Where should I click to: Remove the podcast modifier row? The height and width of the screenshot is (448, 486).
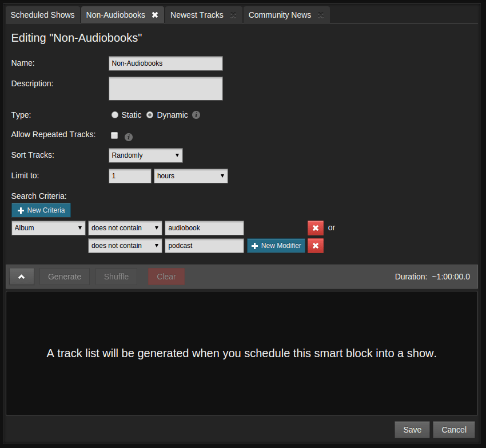(315, 245)
